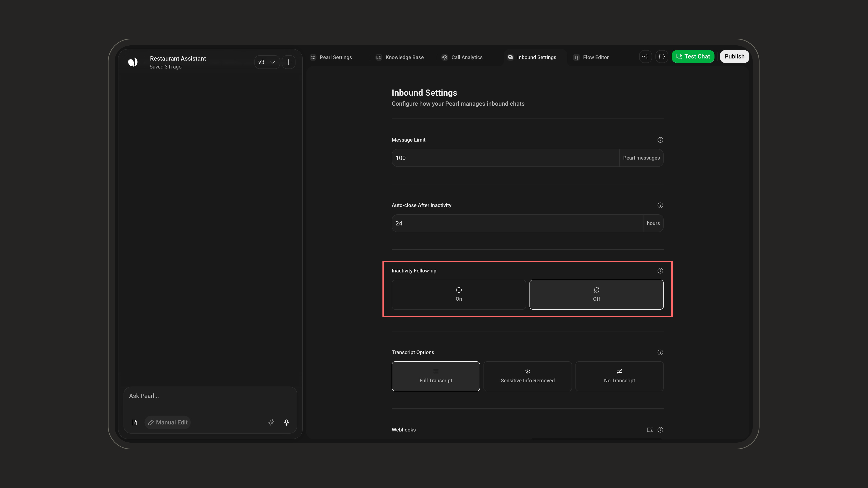Set Inactivity Follow-up to Off
The width and height of the screenshot is (868, 488).
[x=596, y=295]
